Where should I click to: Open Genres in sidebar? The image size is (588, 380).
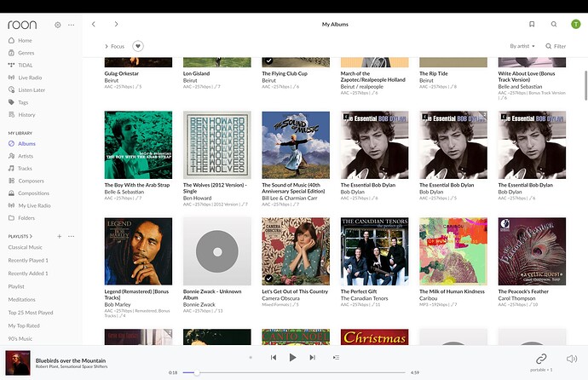[x=21, y=53]
